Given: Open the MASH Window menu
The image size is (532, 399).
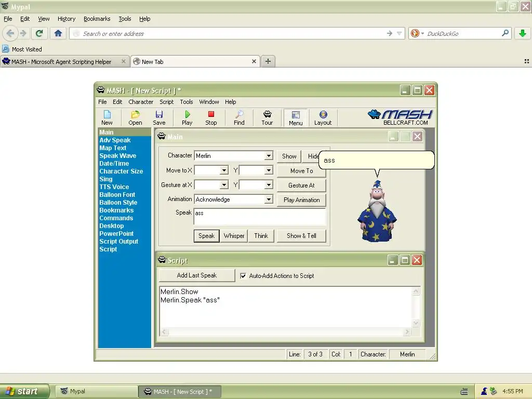Looking at the screenshot, I should (x=209, y=102).
